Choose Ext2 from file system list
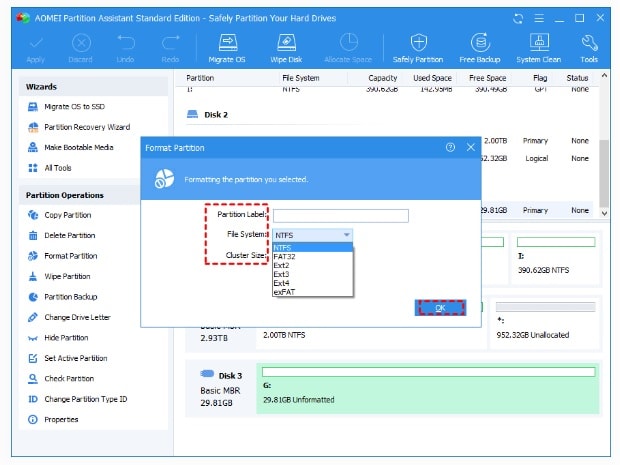 pyautogui.click(x=312, y=265)
